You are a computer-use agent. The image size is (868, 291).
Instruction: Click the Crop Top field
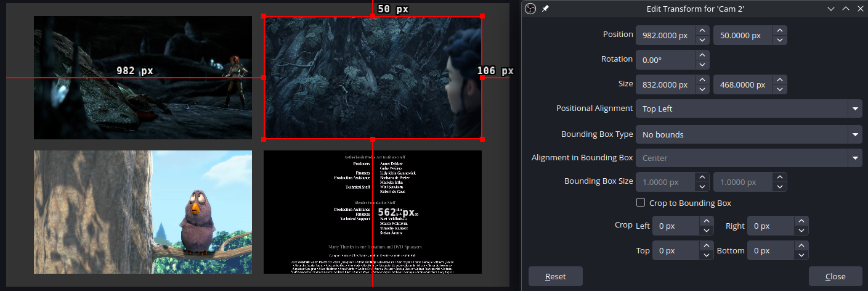676,250
